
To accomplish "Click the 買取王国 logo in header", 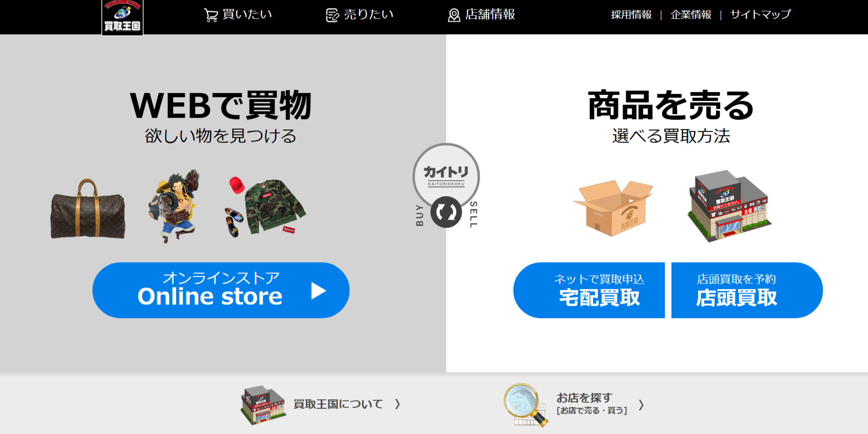I will 122,17.
